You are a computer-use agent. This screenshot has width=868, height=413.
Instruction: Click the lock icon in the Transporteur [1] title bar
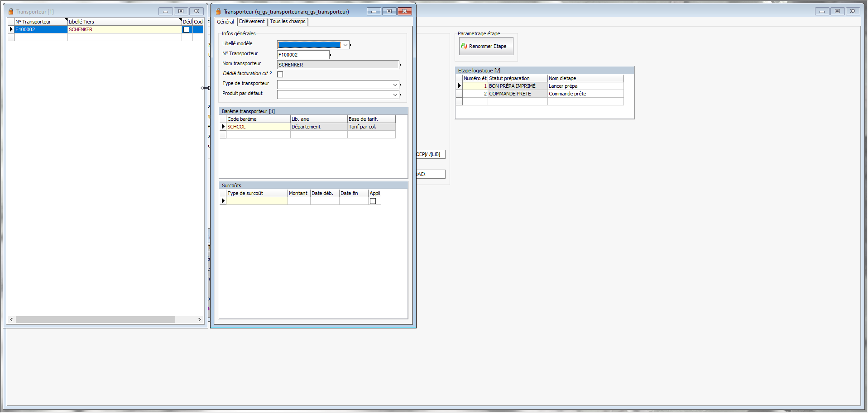click(x=11, y=11)
